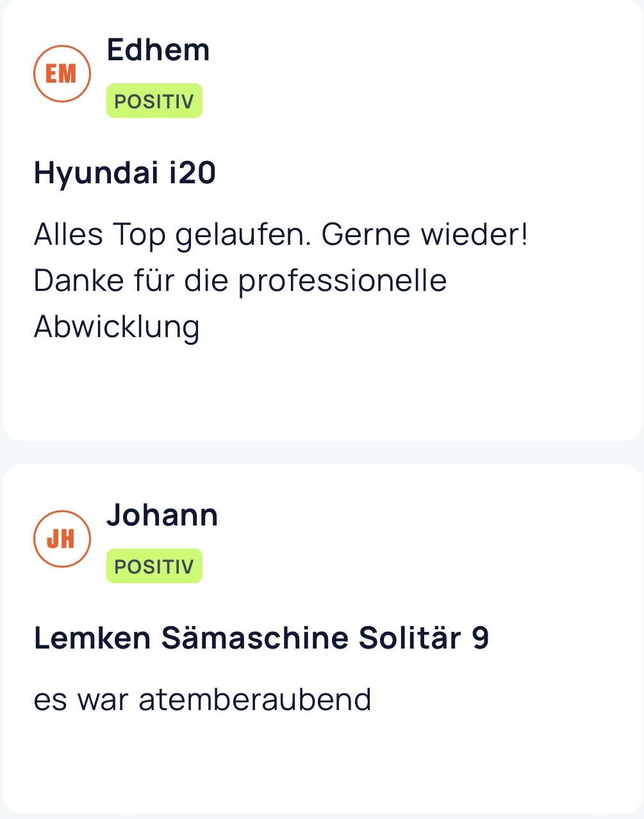Click the gray gap between the two review cards

tap(322, 452)
